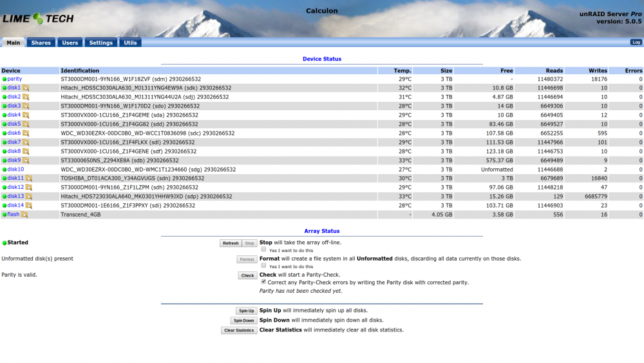Click the Spin Down button
The image size is (644, 363).
(x=243, y=320)
